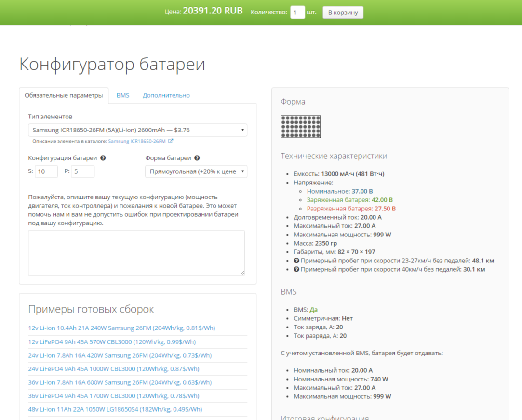
Task: Click help icon next to Форма батареи
Action: (x=197, y=158)
